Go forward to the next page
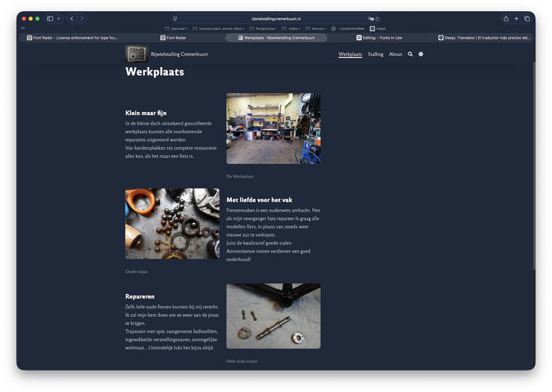The width and height of the screenshot is (552, 392). tap(82, 19)
